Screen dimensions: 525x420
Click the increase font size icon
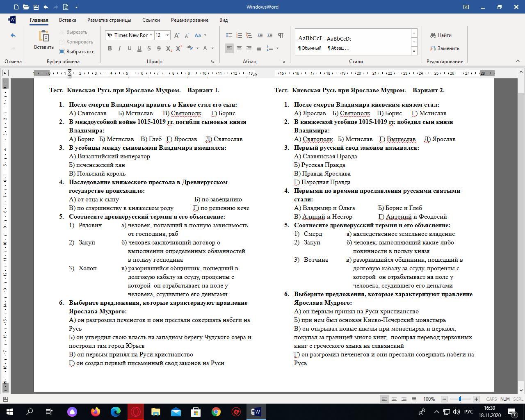177,35
